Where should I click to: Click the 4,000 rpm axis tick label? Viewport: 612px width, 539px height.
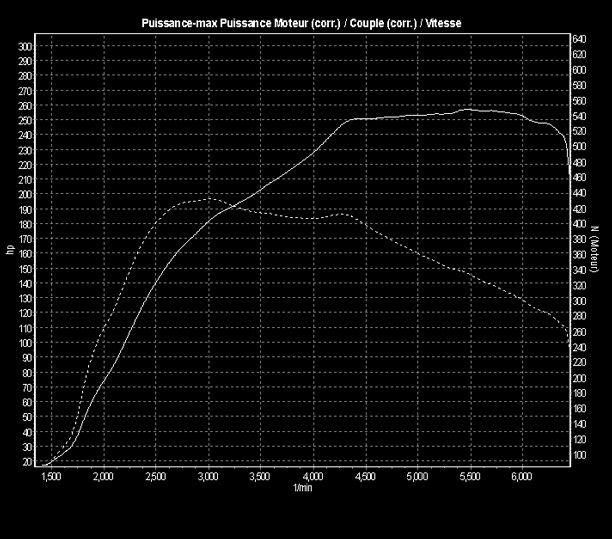coord(313,477)
